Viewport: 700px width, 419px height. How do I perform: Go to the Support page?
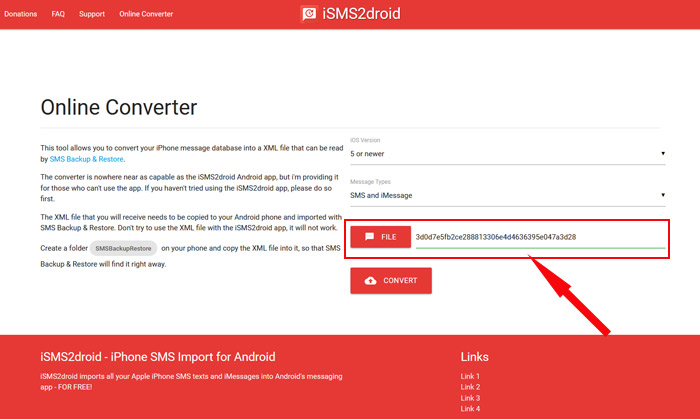[92, 14]
